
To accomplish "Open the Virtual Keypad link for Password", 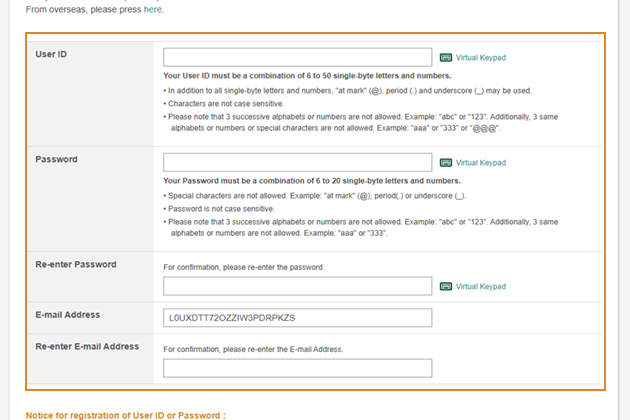I will (480, 162).
